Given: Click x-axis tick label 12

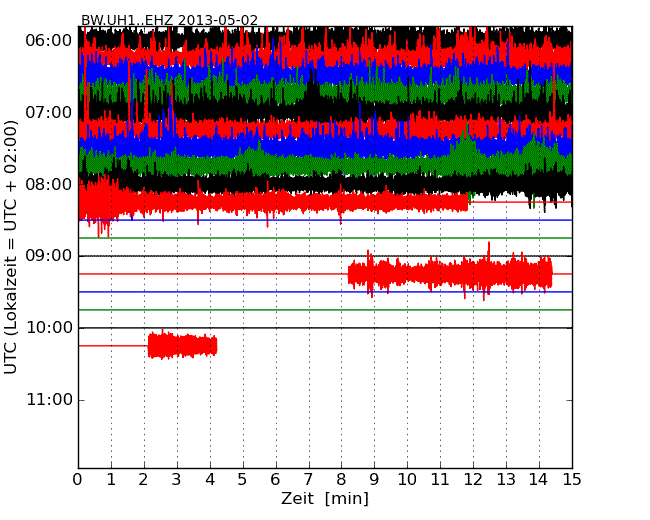Looking at the screenshot, I should [473, 479].
